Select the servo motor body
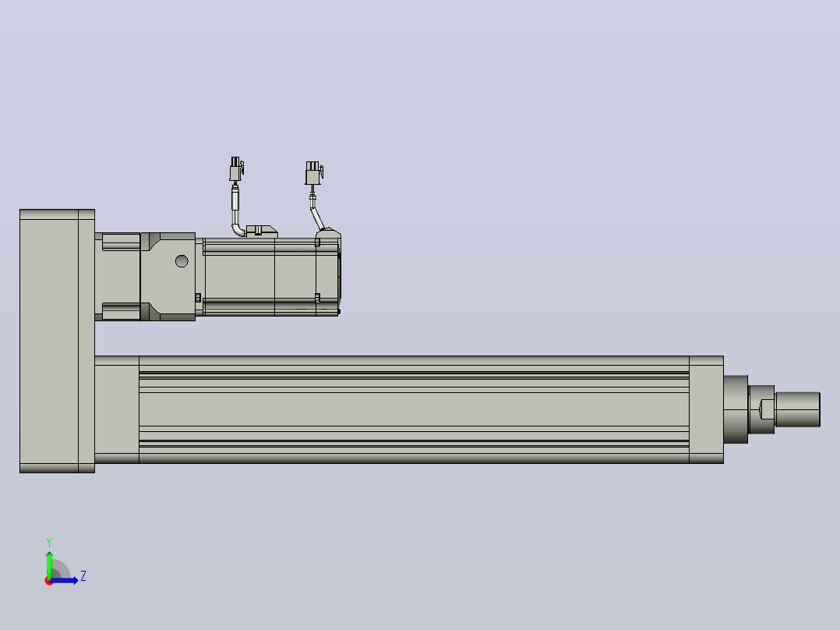 270,277
